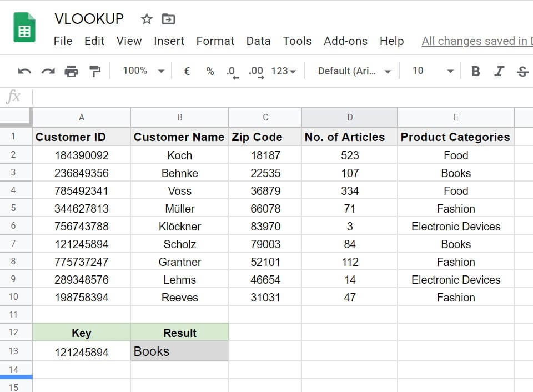Format as currency with euro icon
The image size is (533, 392).
coord(187,71)
